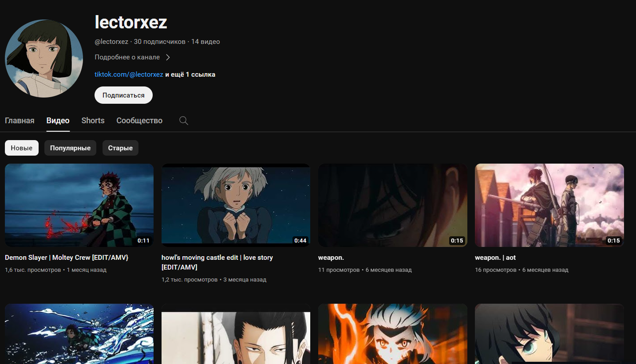Switch to the Главная tab
This screenshot has height=364, width=636.
coord(20,121)
